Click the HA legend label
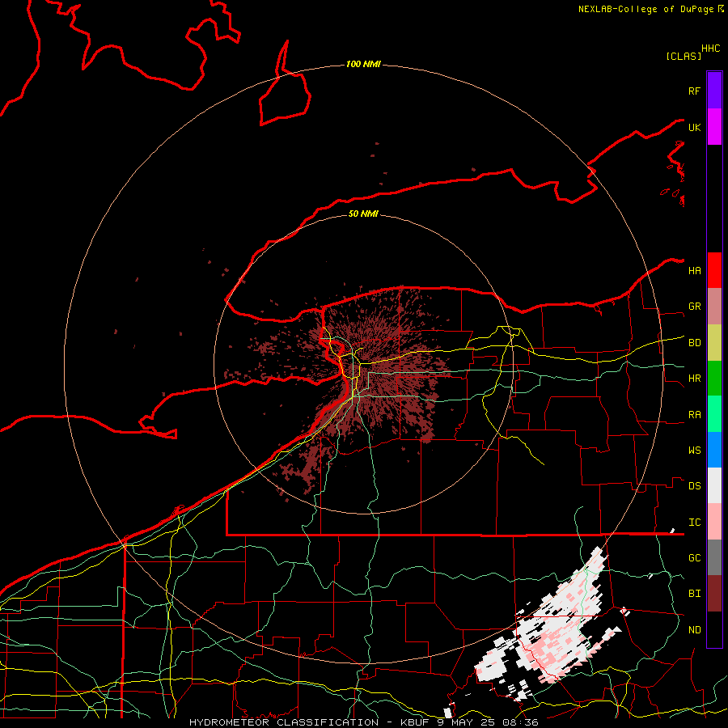Image resolution: width=728 pixels, height=728 pixels. (x=695, y=271)
